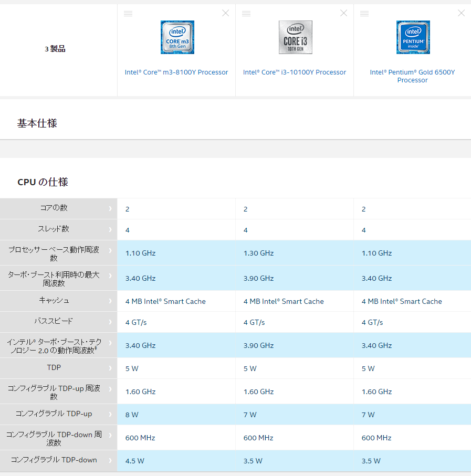This screenshot has height=476, width=471.
Task: Remove Pentium Gold 6500Y from comparison
Action: point(461,13)
